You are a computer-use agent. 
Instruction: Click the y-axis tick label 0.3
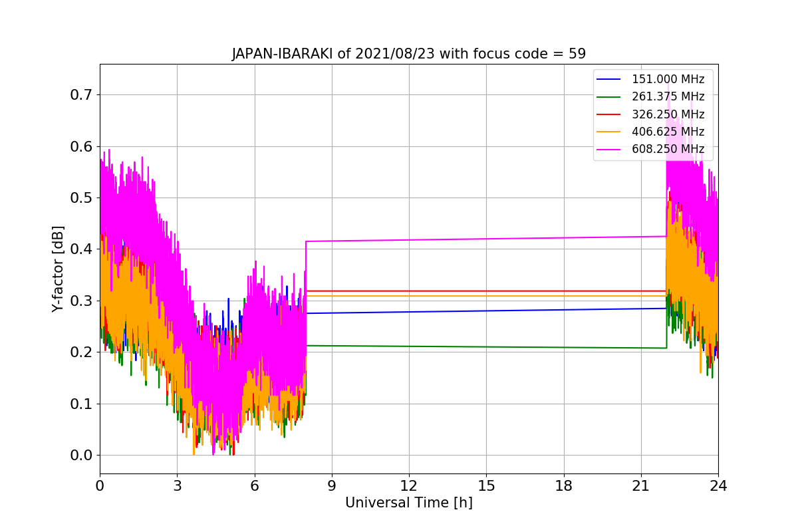pos(81,301)
